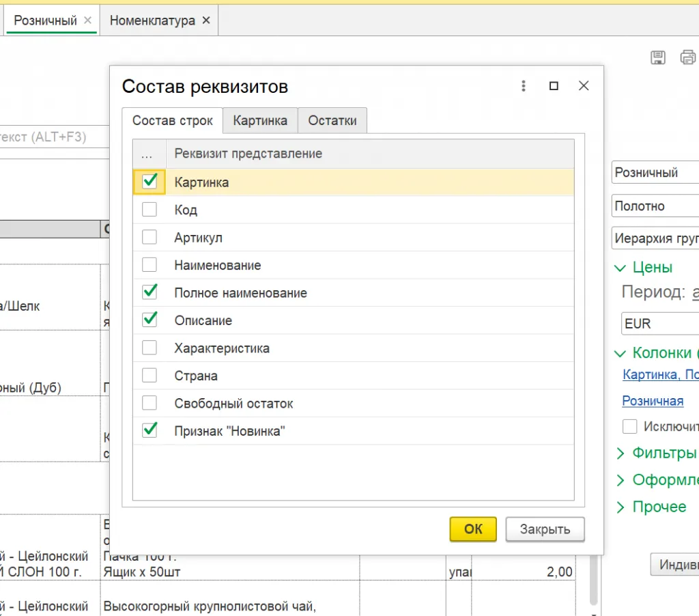This screenshot has height=616, width=699.
Task: Select the Наименование row text
Action: point(218,265)
